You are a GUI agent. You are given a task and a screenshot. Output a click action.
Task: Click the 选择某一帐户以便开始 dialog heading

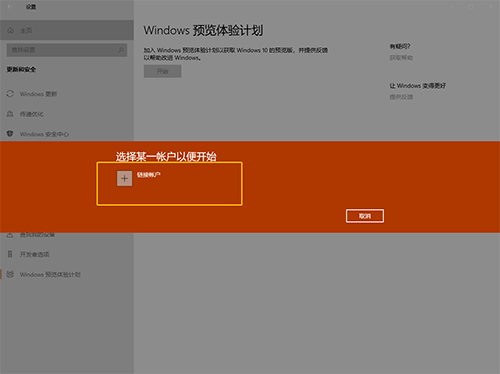click(x=166, y=156)
